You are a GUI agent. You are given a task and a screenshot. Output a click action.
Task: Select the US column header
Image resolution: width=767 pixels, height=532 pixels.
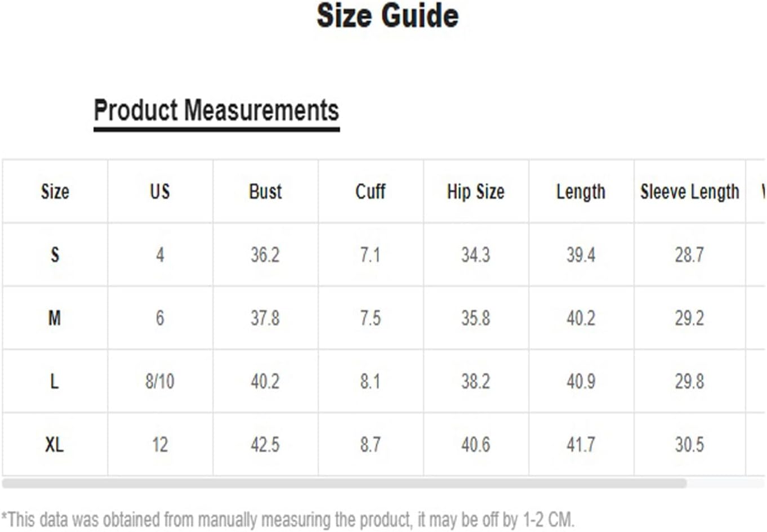160,191
